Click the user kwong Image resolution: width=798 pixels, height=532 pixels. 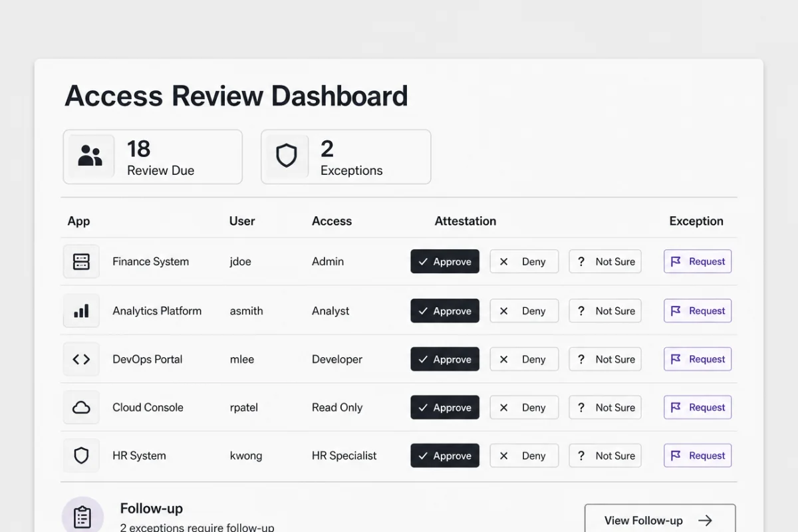point(246,456)
